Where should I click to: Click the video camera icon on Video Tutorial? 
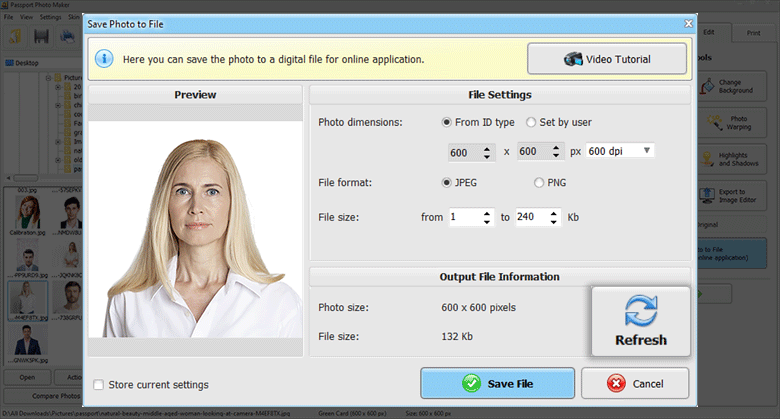click(573, 59)
